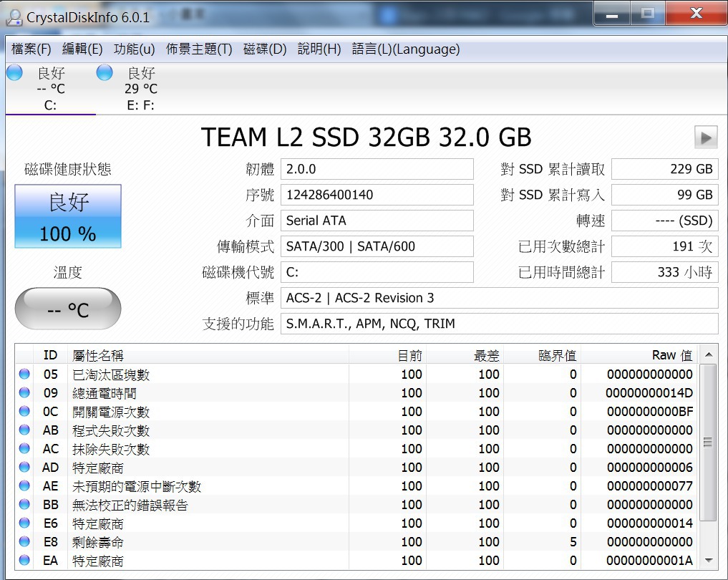
Task: Open the 磁碟(D) menu
Action: (265, 49)
